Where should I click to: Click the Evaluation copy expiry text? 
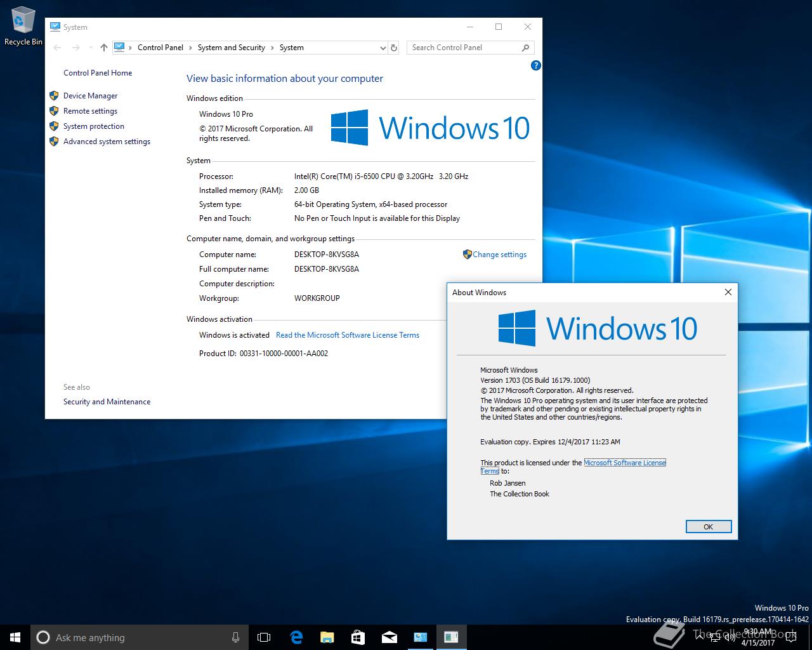click(550, 442)
